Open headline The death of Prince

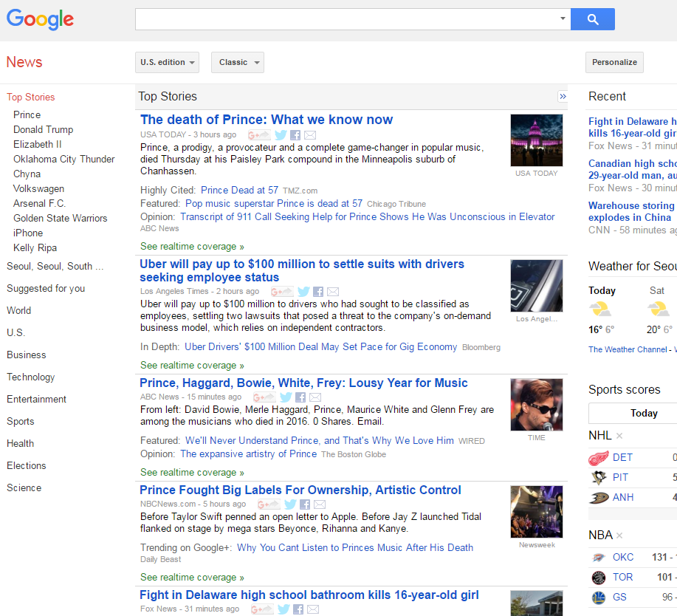pos(267,120)
